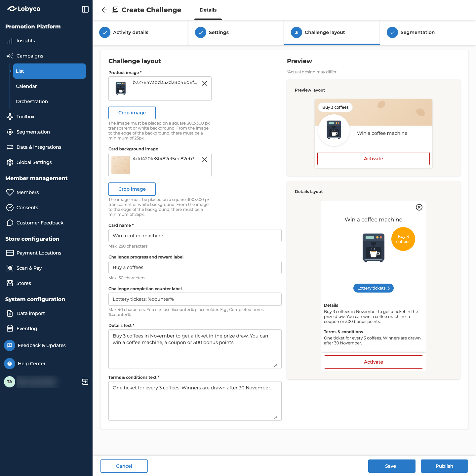Click the coffee machine image in preview card
476x476 pixels.
(334, 130)
